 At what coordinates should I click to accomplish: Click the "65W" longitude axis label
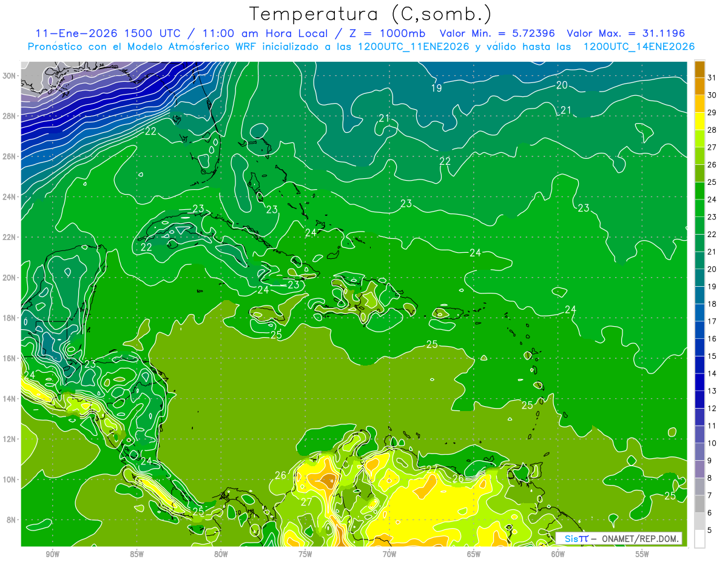tap(474, 554)
